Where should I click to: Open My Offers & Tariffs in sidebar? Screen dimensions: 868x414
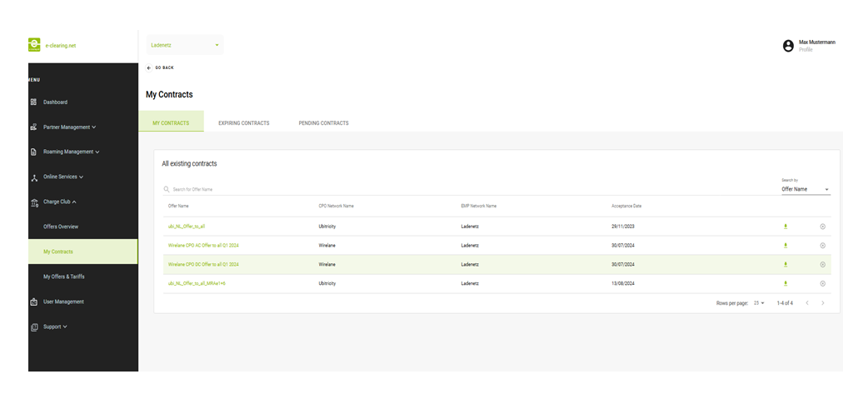(64, 277)
